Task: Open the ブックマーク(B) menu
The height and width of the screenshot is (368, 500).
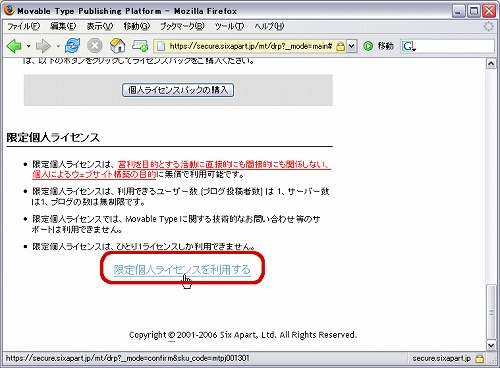Action: (182, 26)
